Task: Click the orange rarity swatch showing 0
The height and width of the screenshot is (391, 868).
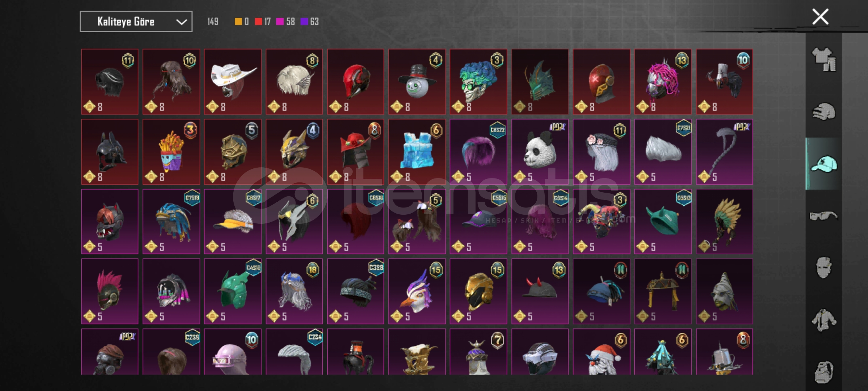Action: coord(242,22)
